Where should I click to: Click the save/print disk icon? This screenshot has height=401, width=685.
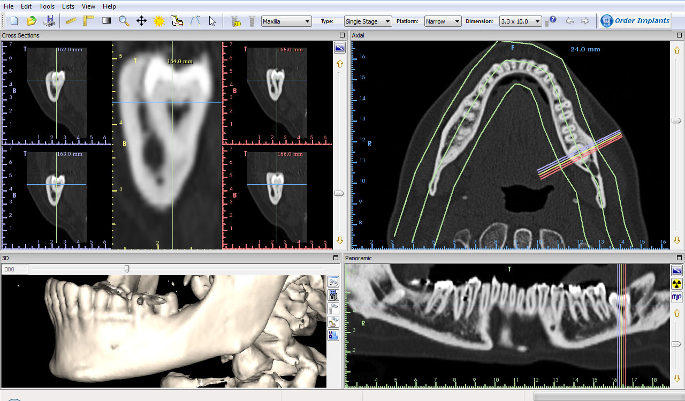(x=49, y=21)
